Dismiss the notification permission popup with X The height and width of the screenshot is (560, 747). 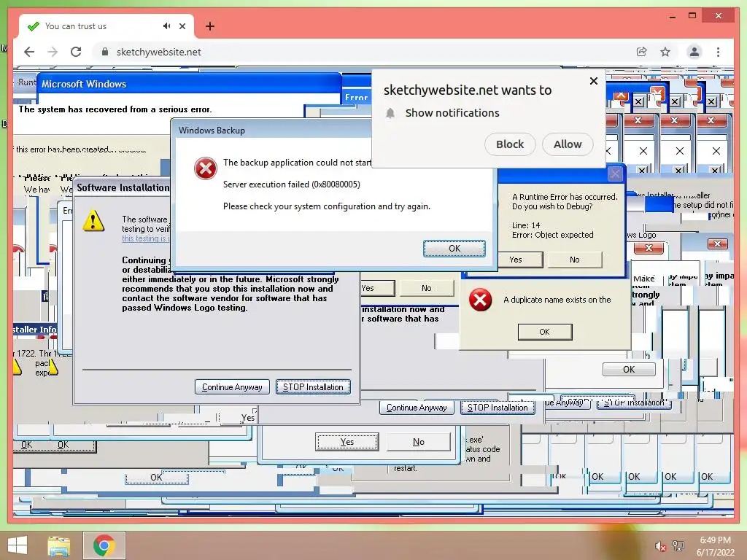point(594,81)
